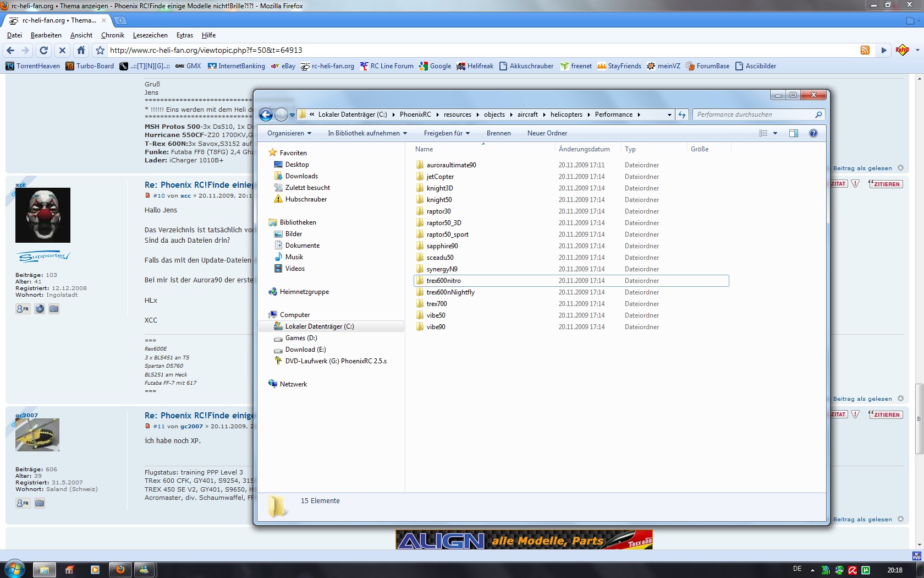Click Brennen toolbar button
This screenshot has height=578, width=924.
click(x=499, y=133)
